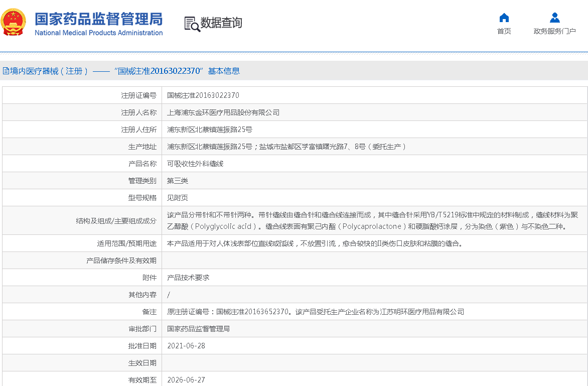Click product name 可吸收性外科缝线
The height and width of the screenshot is (386, 588).
pos(195,164)
